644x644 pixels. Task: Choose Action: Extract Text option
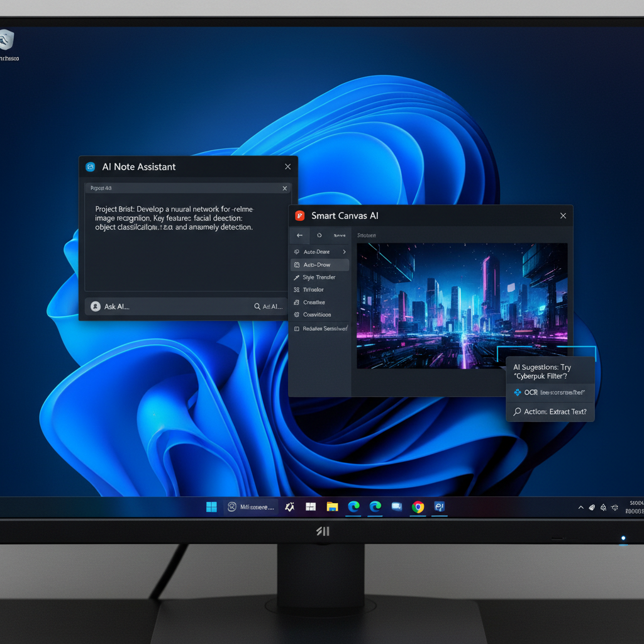click(550, 411)
